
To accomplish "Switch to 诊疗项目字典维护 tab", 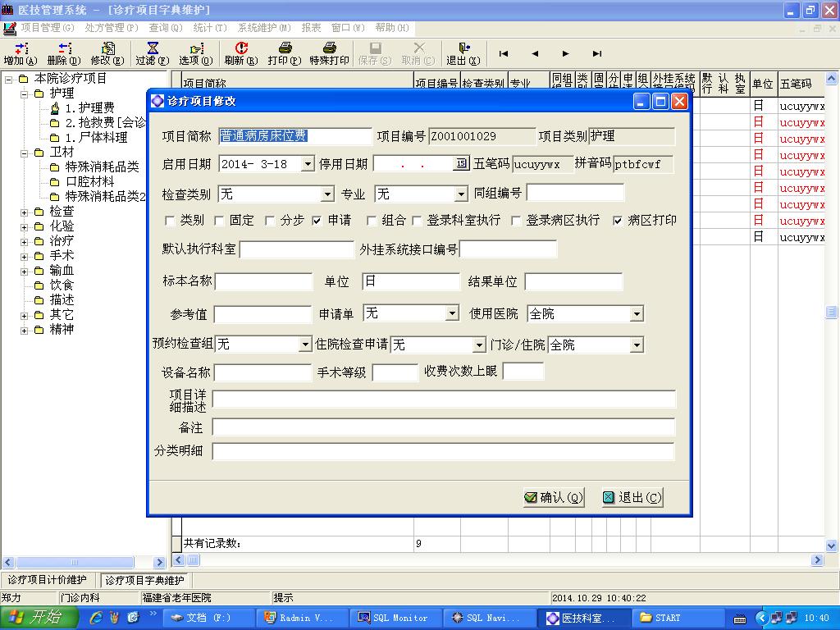I will tap(144, 580).
